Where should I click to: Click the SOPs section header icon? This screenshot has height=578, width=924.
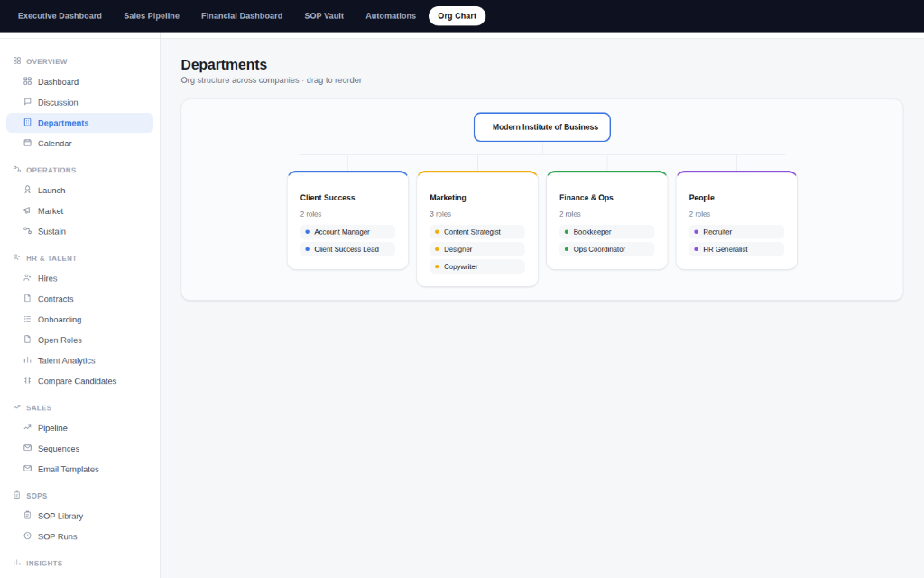pyautogui.click(x=17, y=496)
